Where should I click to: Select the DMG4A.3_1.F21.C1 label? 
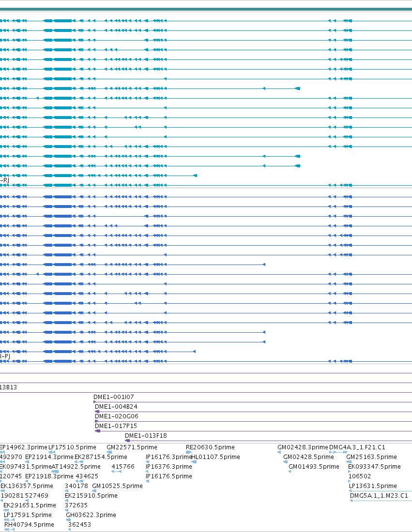click(357, 447)
